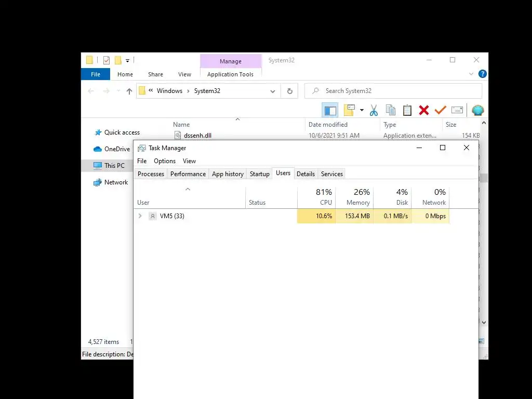Viewport: 532px width, 399px height.
Task: Open the Application Tools tab
Action: pyautogui.click(x=230, y=74)
